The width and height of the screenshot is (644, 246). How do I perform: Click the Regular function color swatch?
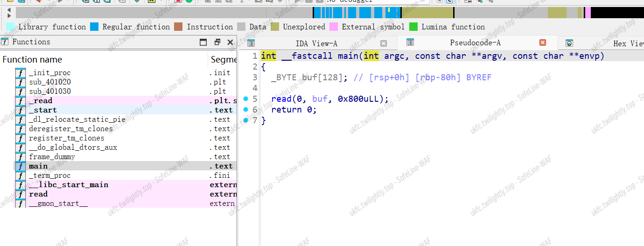[x=94, y=27]
